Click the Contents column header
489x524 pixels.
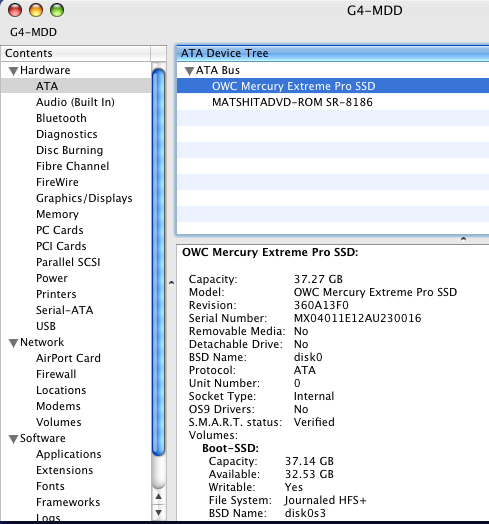tap(76, 53)
